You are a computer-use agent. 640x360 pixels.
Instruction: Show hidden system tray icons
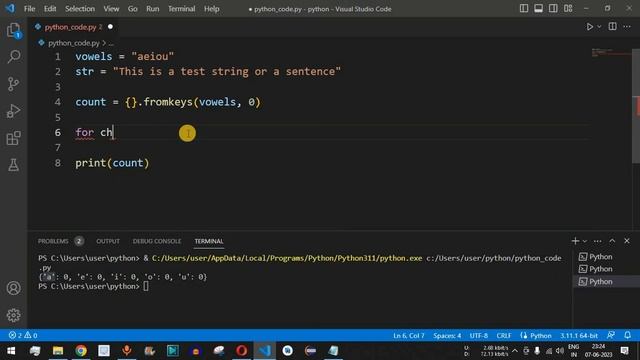pos(515,351)
